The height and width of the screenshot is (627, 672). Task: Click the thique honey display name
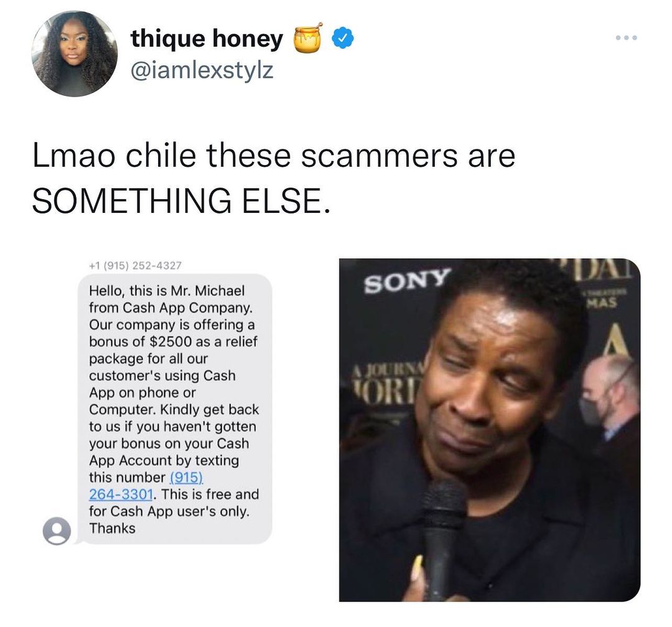(207, 38)
